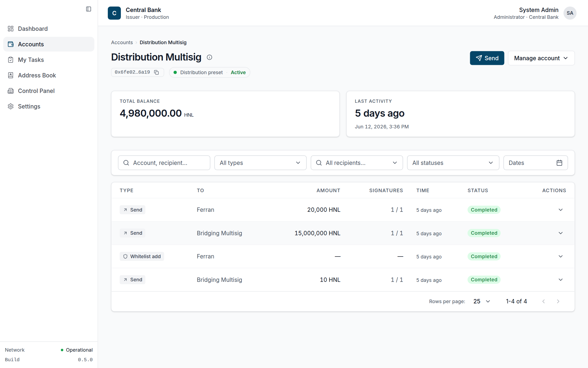Click the paper plane icon on Send button
Image resolution: width=588 pixels, height=368 pixels.
pos(479,58)
